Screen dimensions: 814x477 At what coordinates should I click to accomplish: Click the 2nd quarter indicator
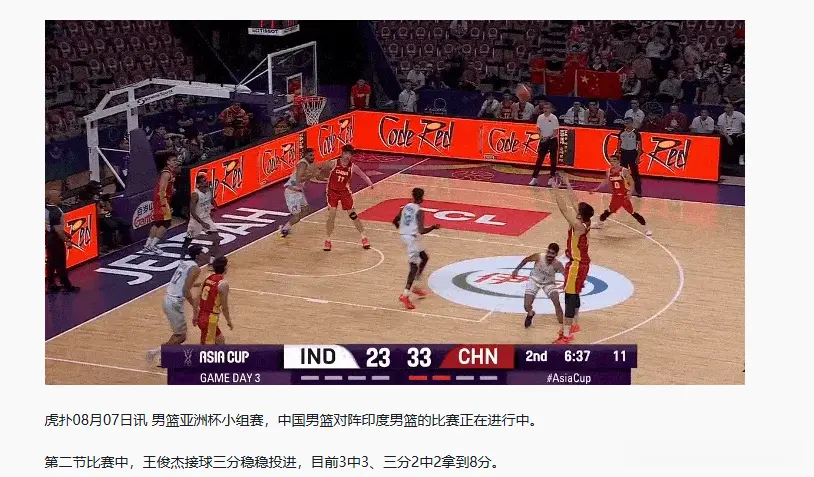click(x=536, y=357)
